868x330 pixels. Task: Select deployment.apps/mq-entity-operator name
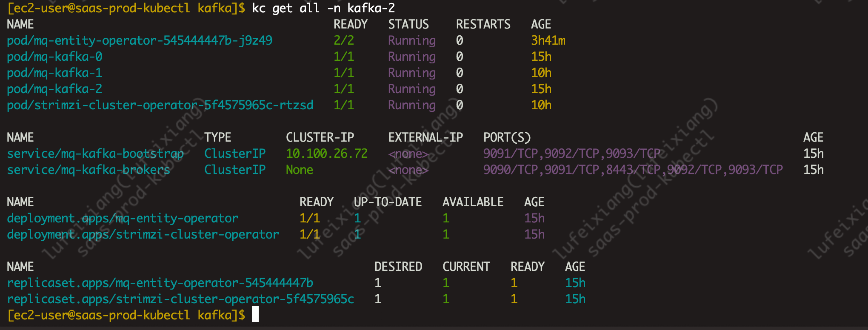click(x=123, y=218)
